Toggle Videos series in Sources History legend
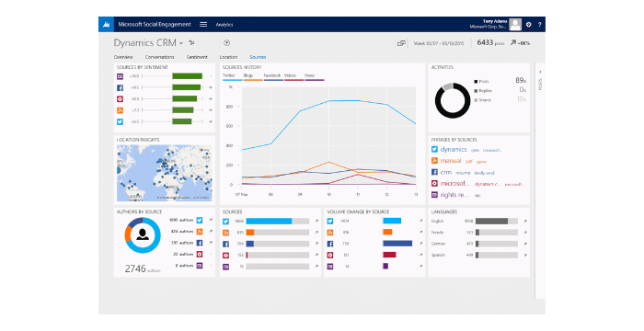This screenshot has width=644, height=331. pos(293,76)
